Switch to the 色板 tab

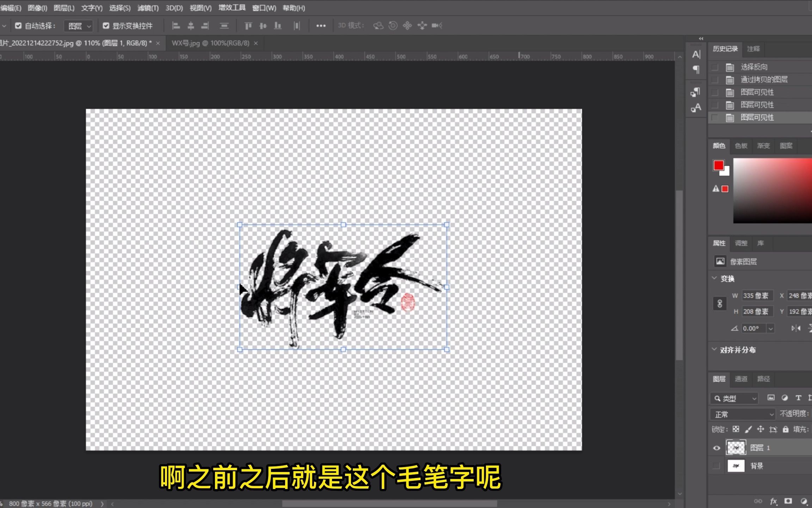pos(741,146)
